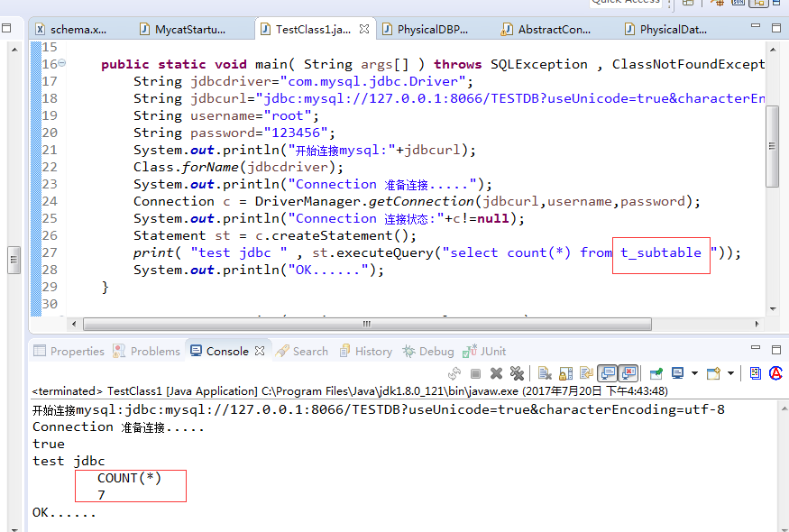Screen dimensions: 789x532
Task: Click the terminated TestClass1 launch description line
Action: (350, 391)
